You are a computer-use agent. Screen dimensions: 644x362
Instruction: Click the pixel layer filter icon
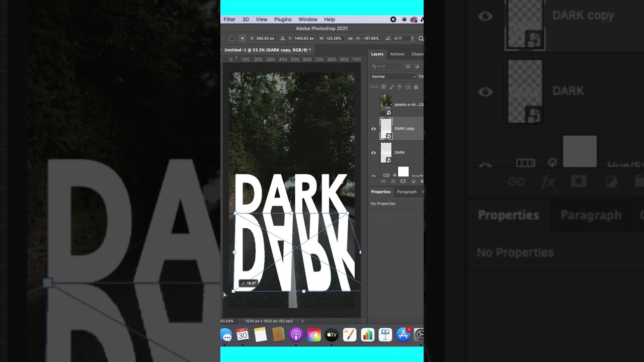tap(408, 66)
